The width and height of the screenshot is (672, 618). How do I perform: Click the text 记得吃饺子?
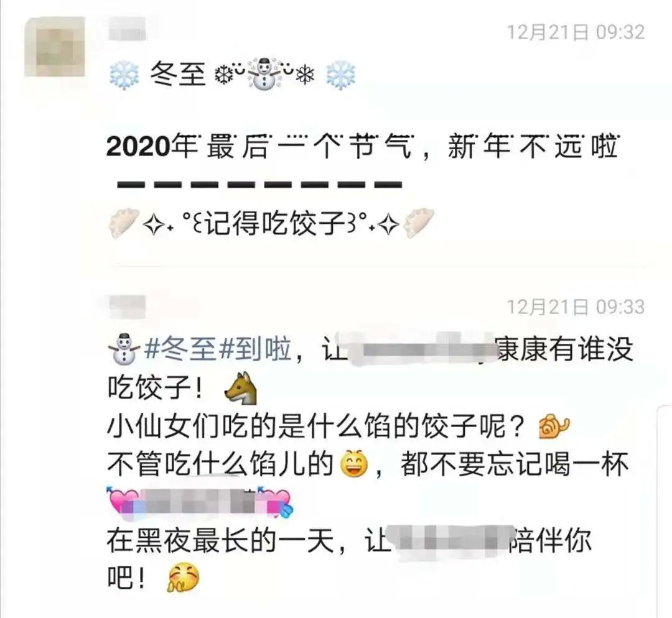coord(275,223)
